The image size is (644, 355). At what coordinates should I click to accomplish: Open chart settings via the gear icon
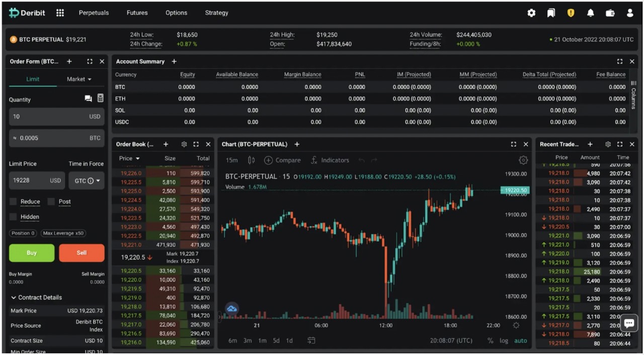coord(523,160)
